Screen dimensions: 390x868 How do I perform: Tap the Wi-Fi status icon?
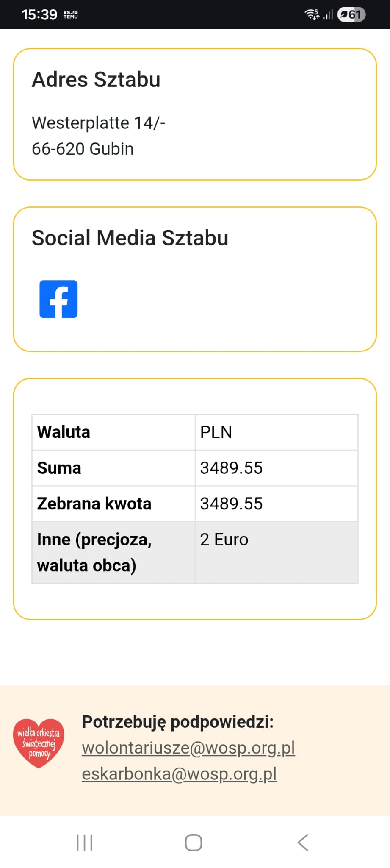(x=312, y=14)
